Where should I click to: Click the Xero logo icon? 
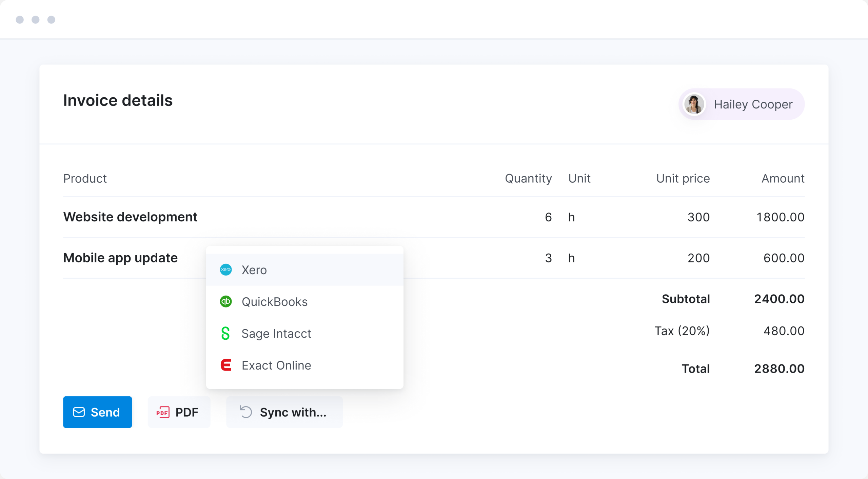pos(226,270)
